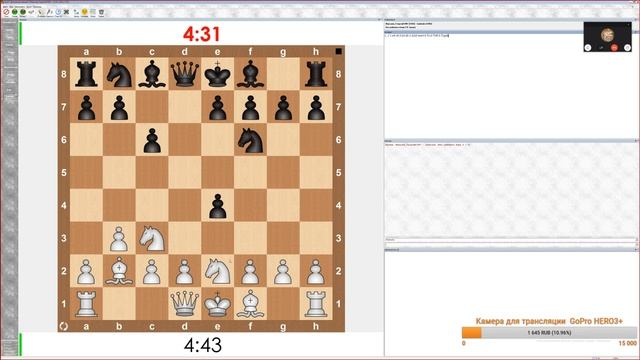Click the webcam video thumbnail
The image size is (640, 360).
[608, 37]
